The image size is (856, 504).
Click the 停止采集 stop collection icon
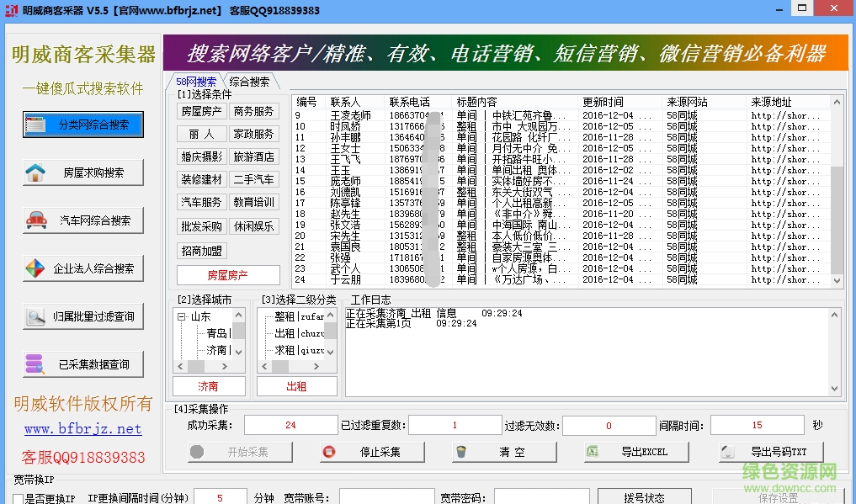click(328, 451)
